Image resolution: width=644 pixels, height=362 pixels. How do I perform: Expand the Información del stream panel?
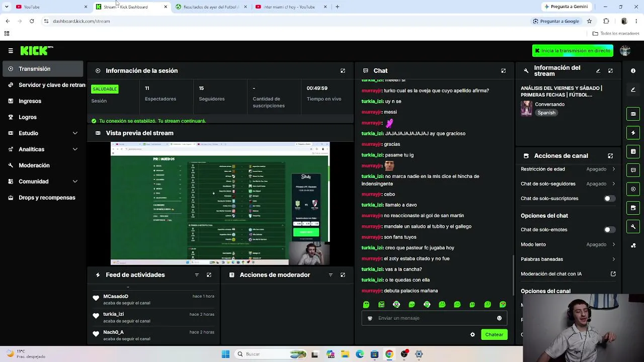(x=610, y=71)
